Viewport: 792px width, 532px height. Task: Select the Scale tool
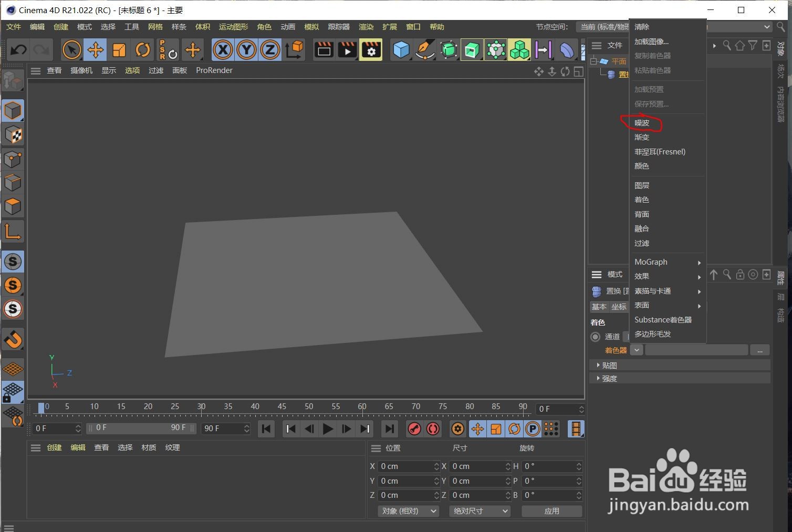pyautogui.click(x=119, y=49)
